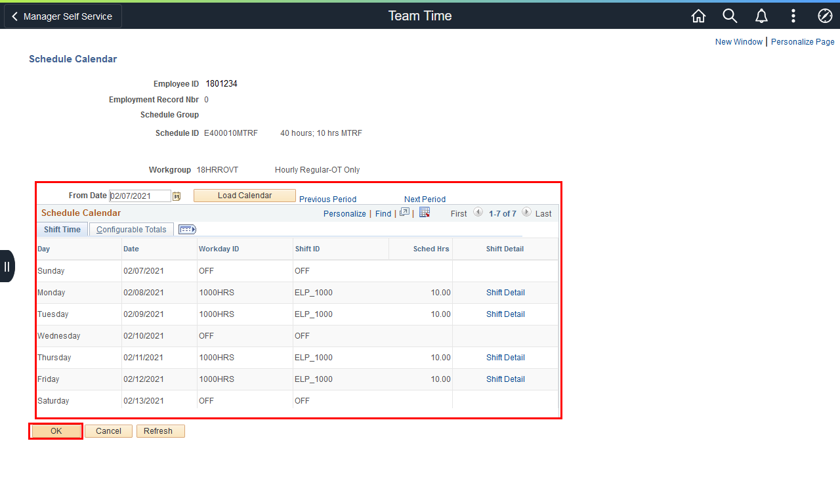Select the date 02/11/2021 cell
This screenshot has width=840, height=504.
[144, 358]
